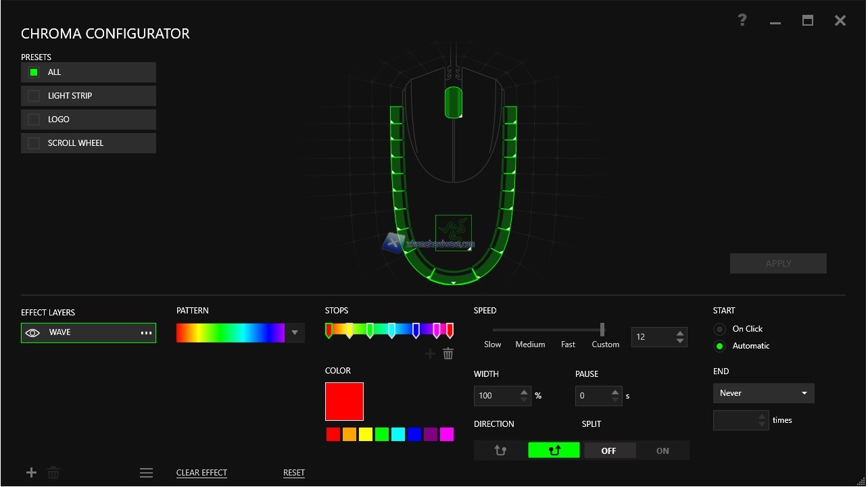Delete the selected color stop
Image resolution: width=868 pixels, height=487 pixels.
click(448, 353)
